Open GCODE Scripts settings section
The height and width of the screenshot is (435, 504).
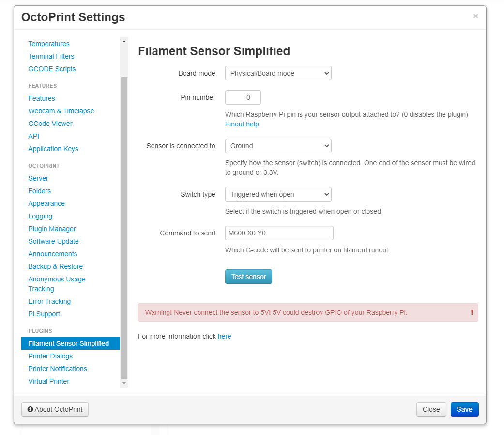click(52, 69)
